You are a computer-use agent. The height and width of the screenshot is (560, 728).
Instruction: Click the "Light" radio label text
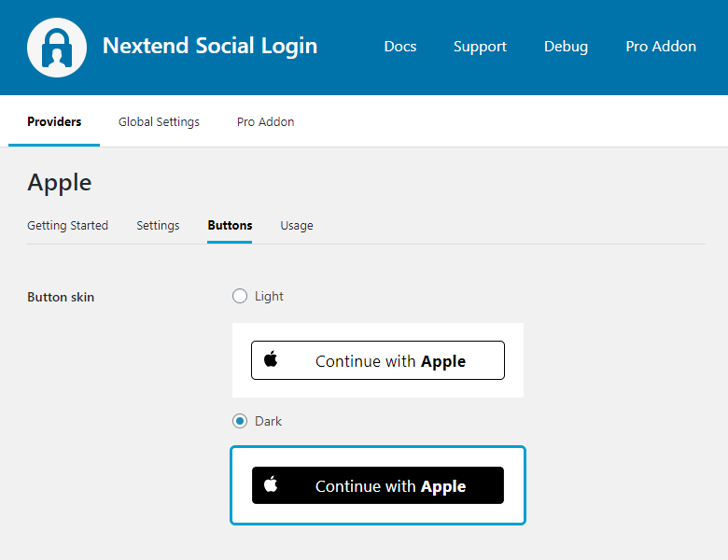(269, 296)
